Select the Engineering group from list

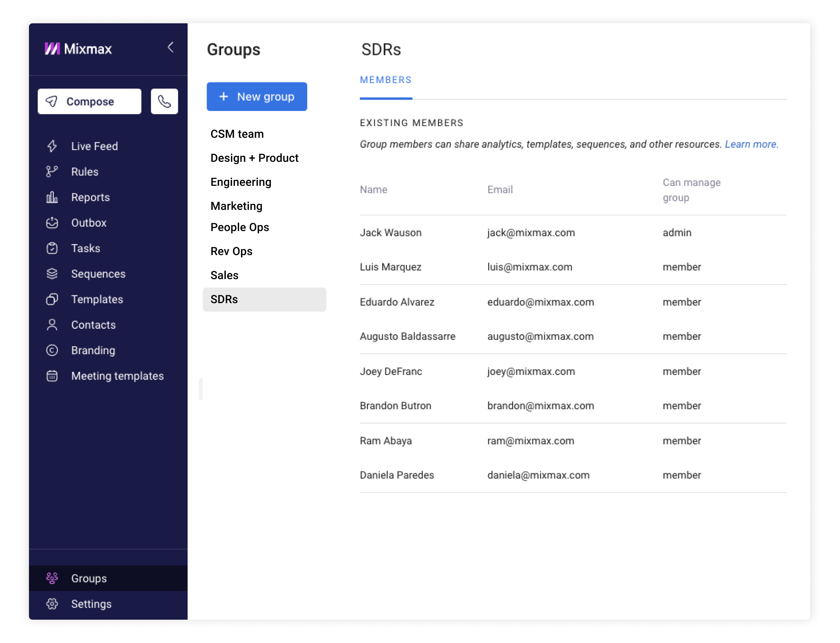pyautogui.click(x=241, y=182)
